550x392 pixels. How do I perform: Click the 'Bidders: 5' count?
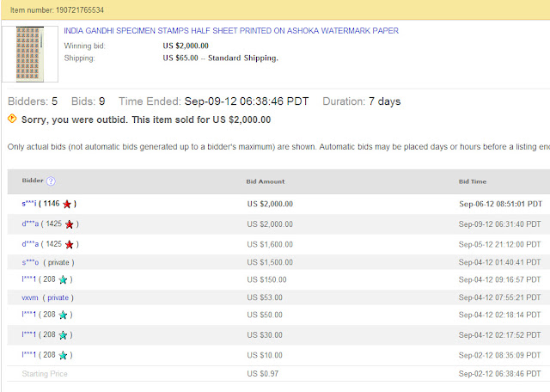click(33, 101)
